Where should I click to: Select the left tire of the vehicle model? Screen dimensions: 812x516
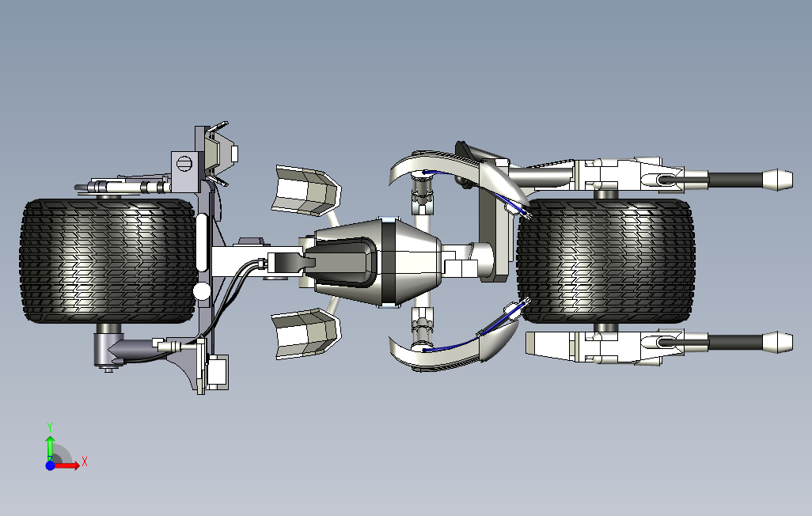pyautogui.click(x=108, y=260)
